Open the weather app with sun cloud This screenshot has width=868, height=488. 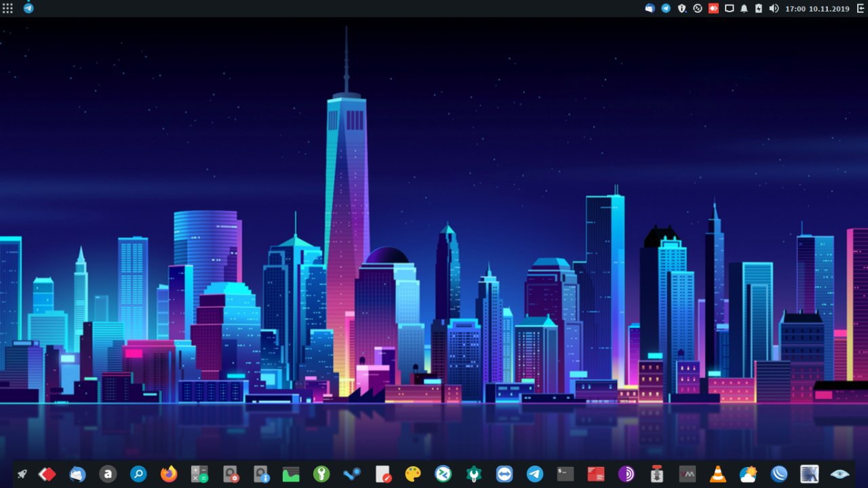click(x=749, y=474)
